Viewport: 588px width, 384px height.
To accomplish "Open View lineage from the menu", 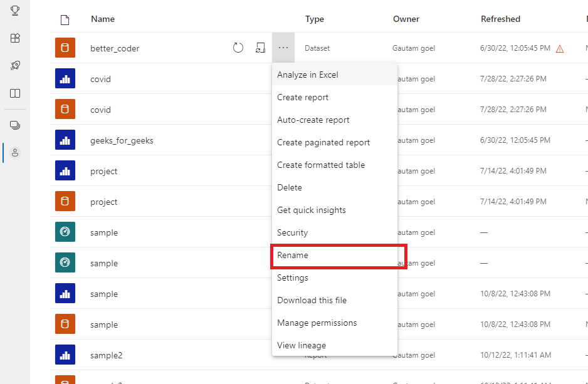I will 302,345.
